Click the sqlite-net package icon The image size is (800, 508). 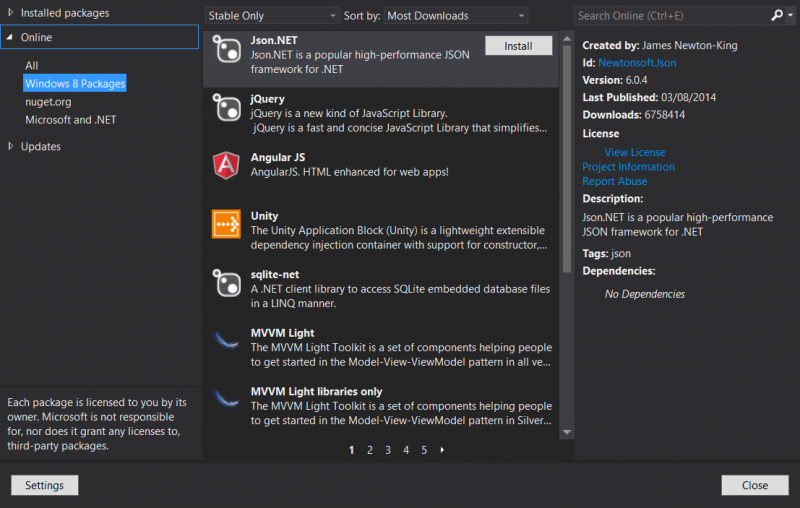pos(226,283)
